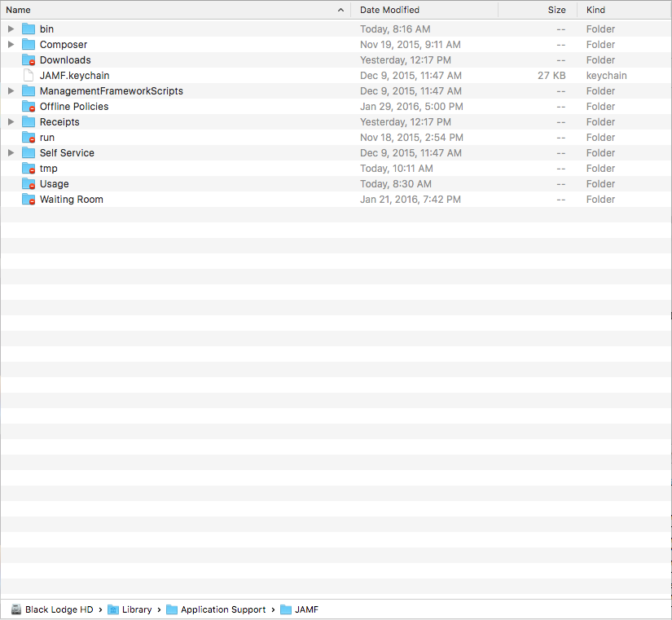
Task: Click the Library folder icon in path bar
Action: 112,609
